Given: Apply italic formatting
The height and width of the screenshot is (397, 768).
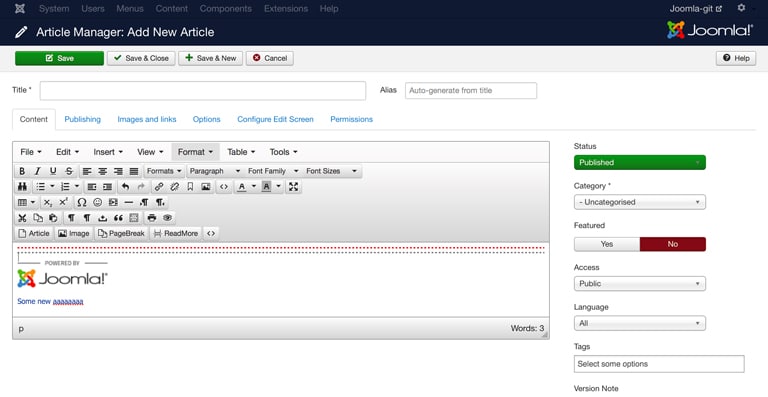Looking at the screenshot, I should click(37, 171).
